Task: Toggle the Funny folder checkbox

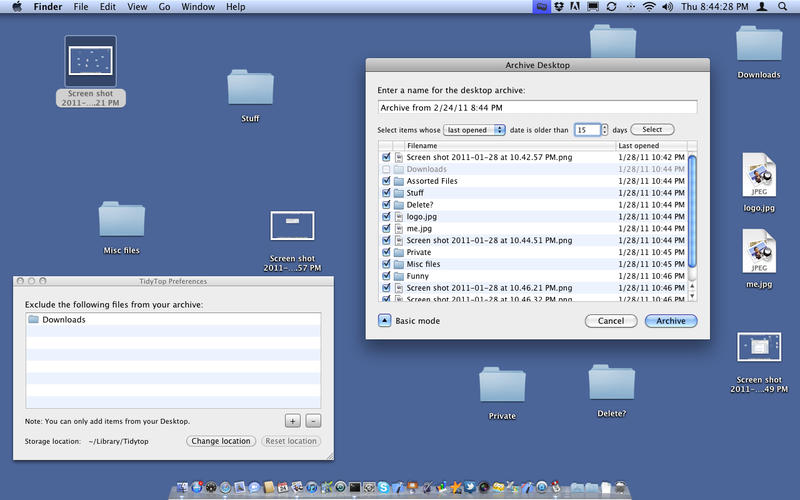Action: coord(386,276)
